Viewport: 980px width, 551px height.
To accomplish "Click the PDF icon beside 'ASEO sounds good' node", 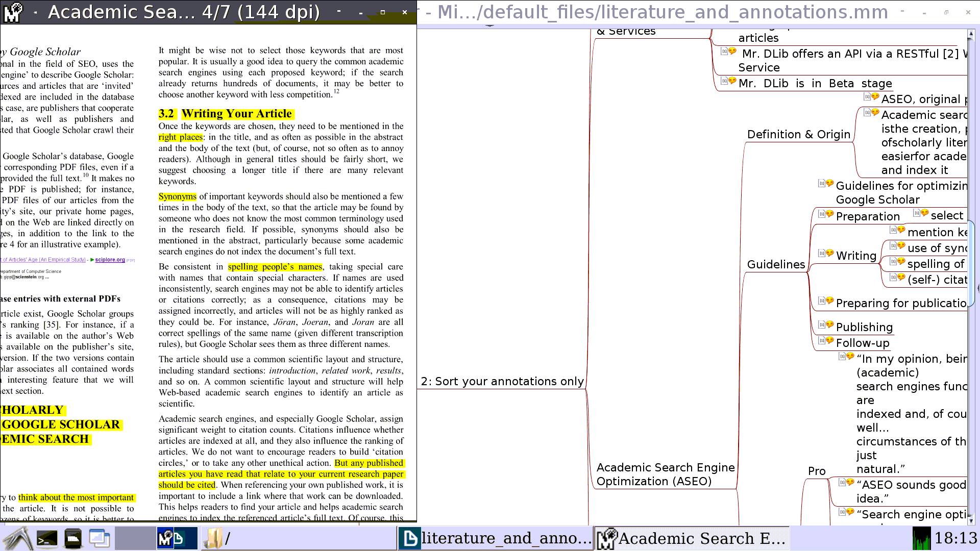I will click(x=842, y=482).
